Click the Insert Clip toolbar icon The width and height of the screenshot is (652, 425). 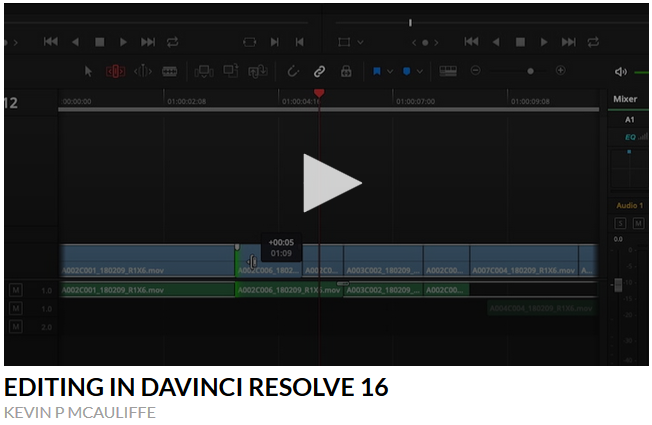[x=204, y=72]
